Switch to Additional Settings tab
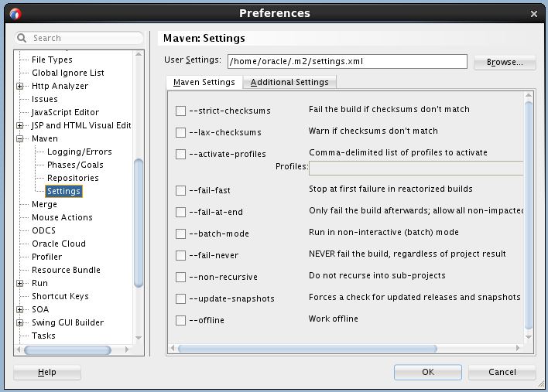This screenshot has height=392, width=548. [289, 82]
